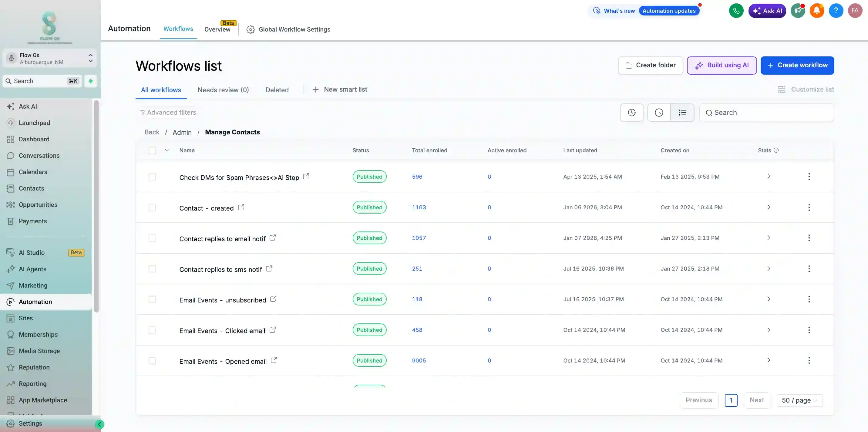Click Create workflow button
This screenshot has height=432, width=868.
coord(797,65)
